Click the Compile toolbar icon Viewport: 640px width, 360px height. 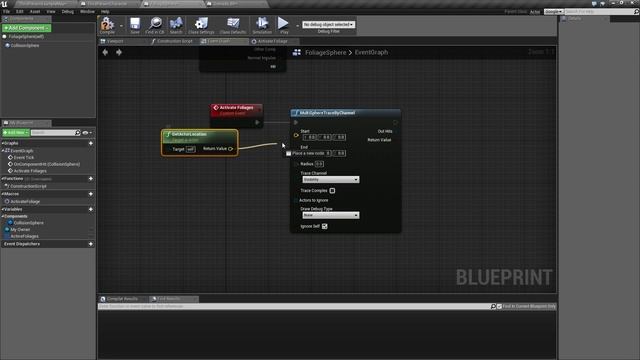(x=107, y=25)
